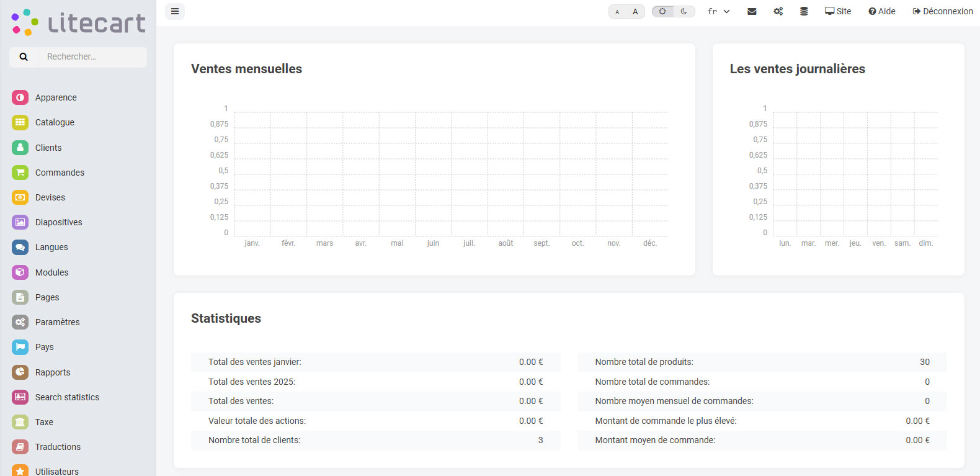Click the Déconnexion logout link
980x476 pixels.
point(943,11)
